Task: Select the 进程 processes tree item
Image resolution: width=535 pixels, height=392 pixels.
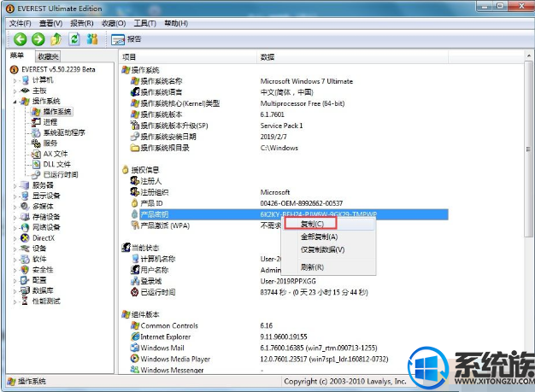Action: [x=45, y=122]
